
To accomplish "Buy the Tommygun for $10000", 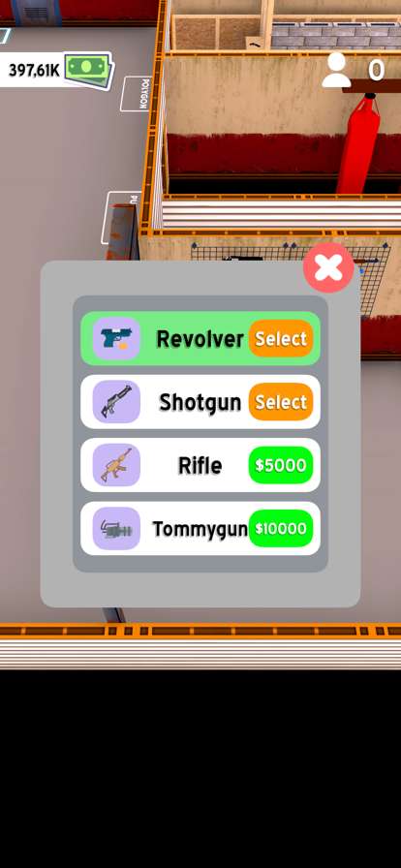I will (281, 528).
